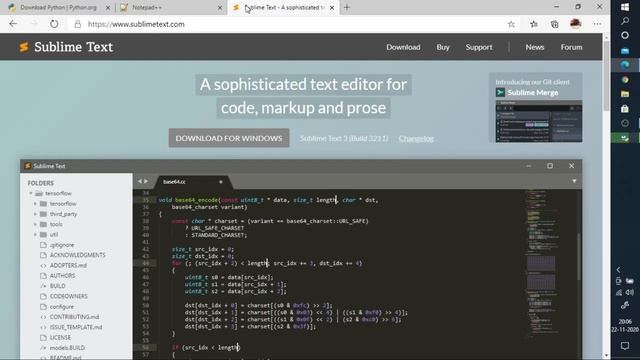
Task: Show hidden system tray icons chevron
Action: (618, 269)
